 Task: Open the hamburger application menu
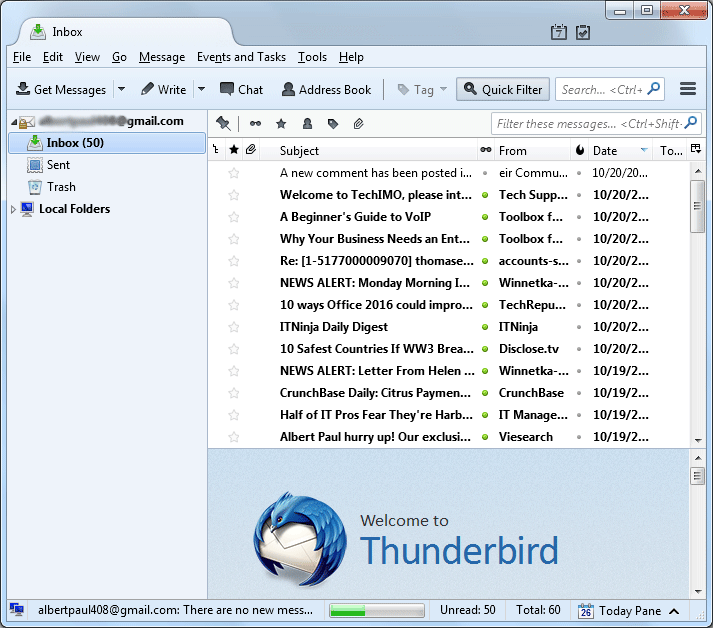[688, 89]
